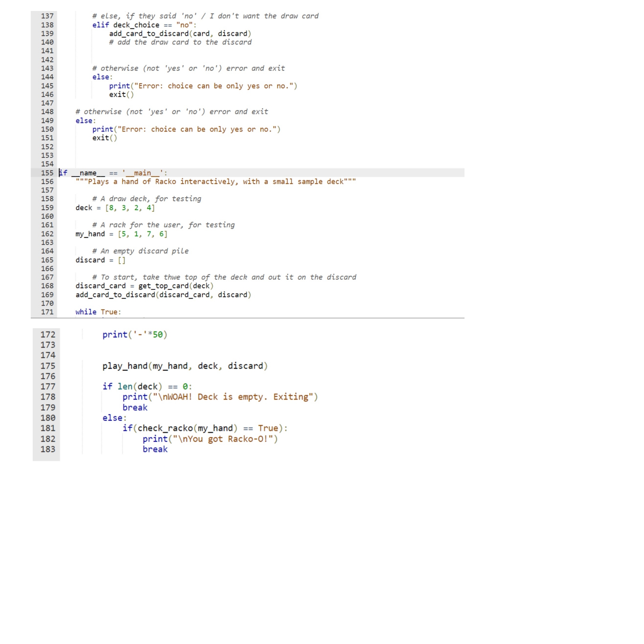The width and height of the screenshot is (644, 644).
Task: Click line number 183 in the gutter
Action: pyautogui.click(x=48, y=449)
